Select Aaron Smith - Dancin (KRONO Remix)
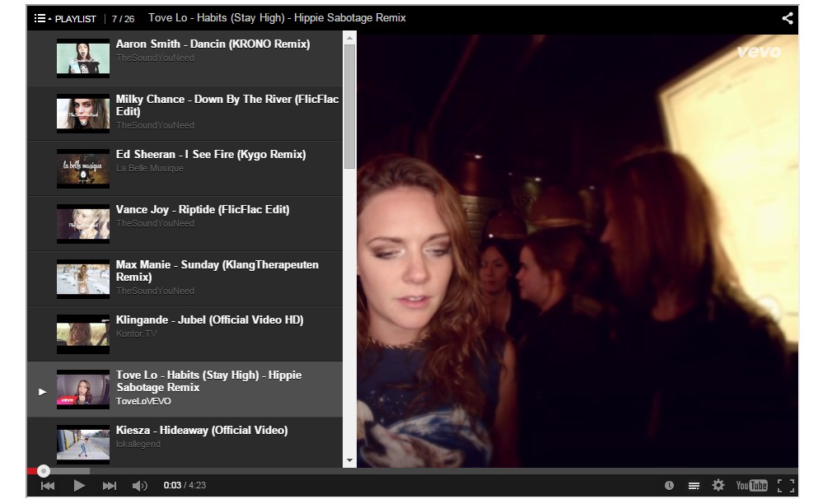This screenshot has width=823, height=504. click(x=185, y=58)
